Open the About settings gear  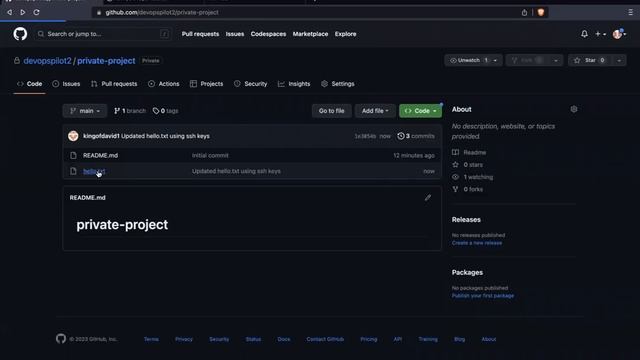574,109
